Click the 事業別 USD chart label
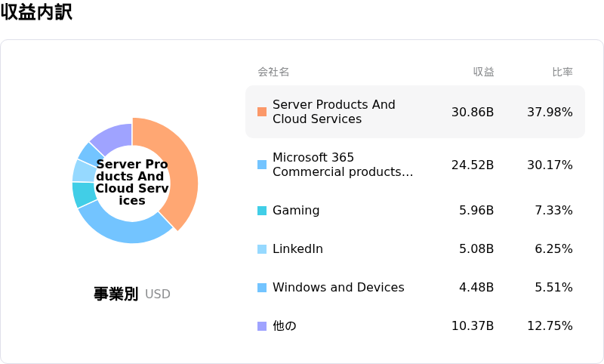The height and width of the screenshot is (364, 604). 131,294
